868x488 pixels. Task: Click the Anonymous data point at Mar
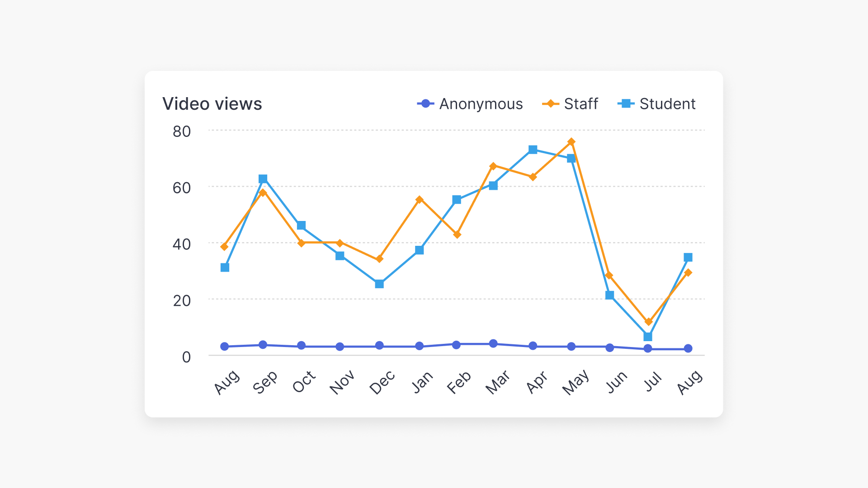tap(493, 343)
